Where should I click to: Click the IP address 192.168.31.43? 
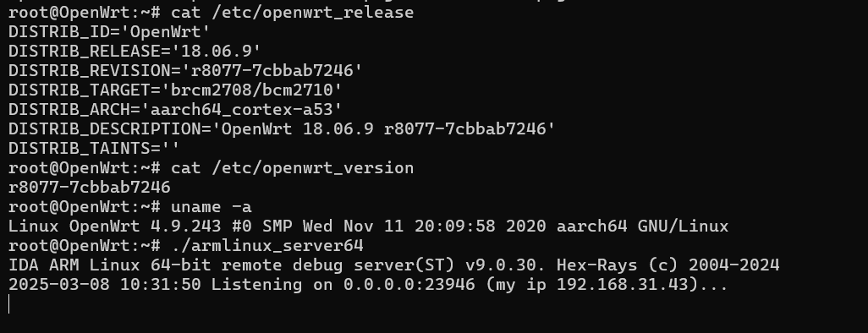pyautogui.click(x=622, y=284)
